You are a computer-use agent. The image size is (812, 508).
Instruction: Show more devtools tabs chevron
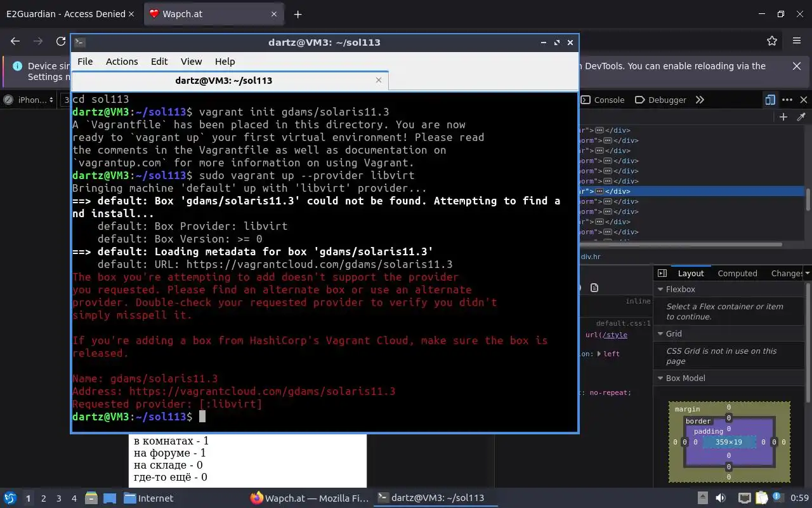[x=700, y=100]
